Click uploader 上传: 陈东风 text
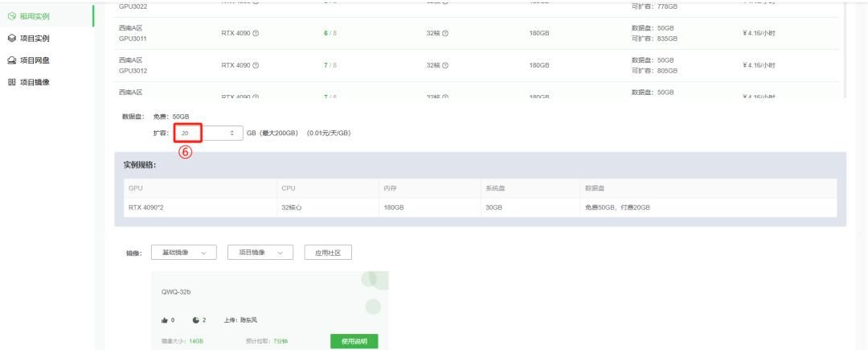This screenshot has height=350, width=868. (x=240, y=320)
